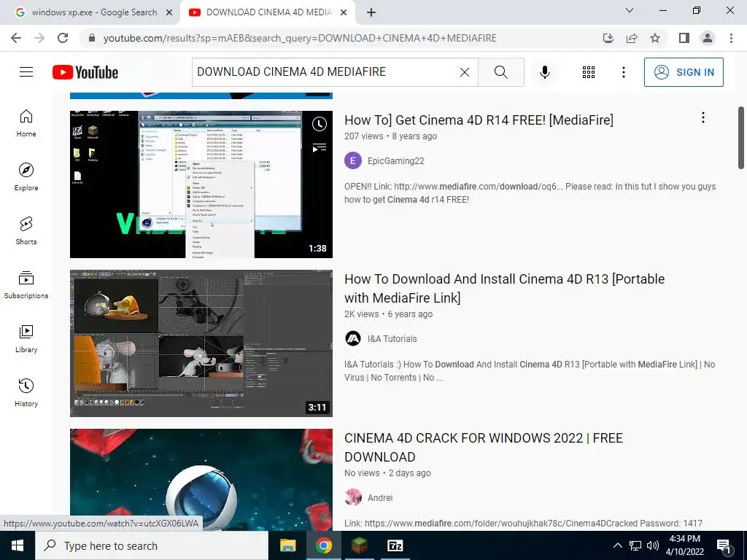Screen dimensions: 747x560
Task: Play the 1:38 video thumbnail
Action: click(x=201, y=184)
